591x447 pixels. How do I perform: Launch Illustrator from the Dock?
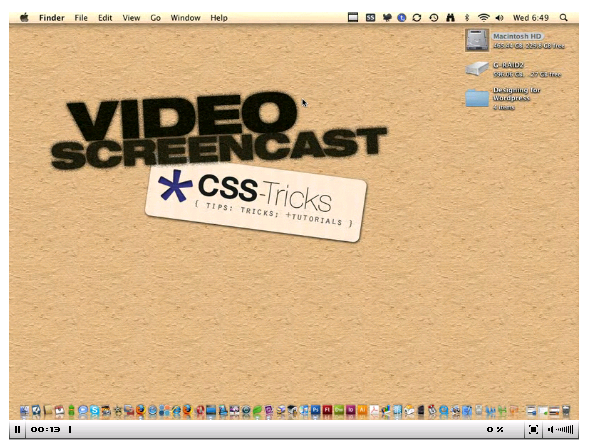(x=362, y=410)
